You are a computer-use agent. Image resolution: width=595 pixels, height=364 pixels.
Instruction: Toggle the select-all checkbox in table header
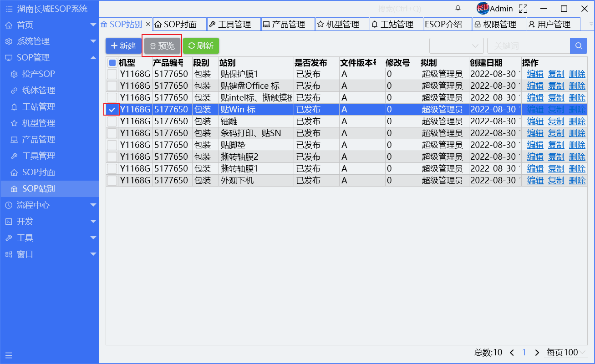point(112,63)
